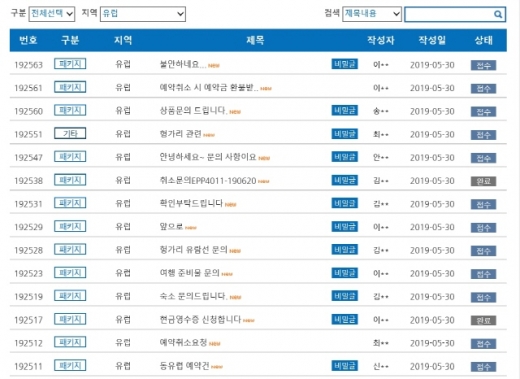
Task: Click the 번호 column header
Action: tap(28, 40)
